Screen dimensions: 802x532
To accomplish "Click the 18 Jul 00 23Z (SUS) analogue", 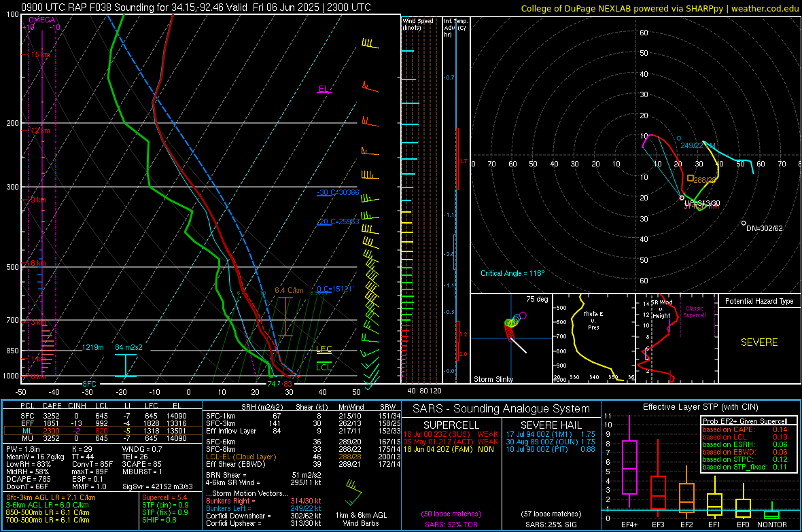I will coord(437,434).
